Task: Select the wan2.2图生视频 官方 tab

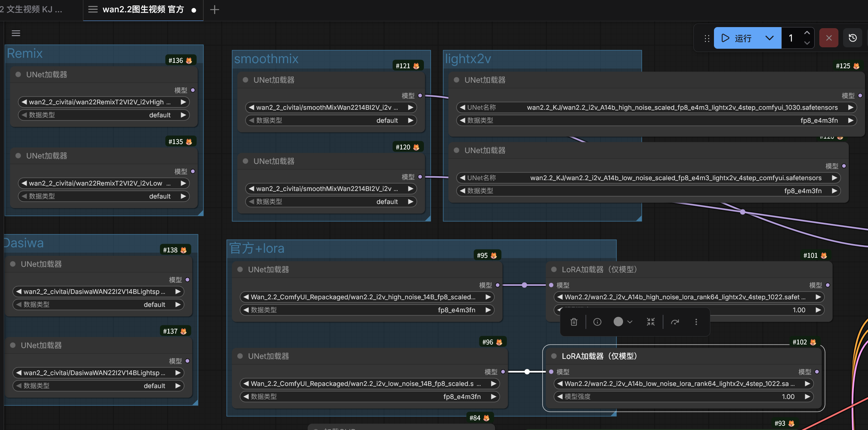Action: 143,9
